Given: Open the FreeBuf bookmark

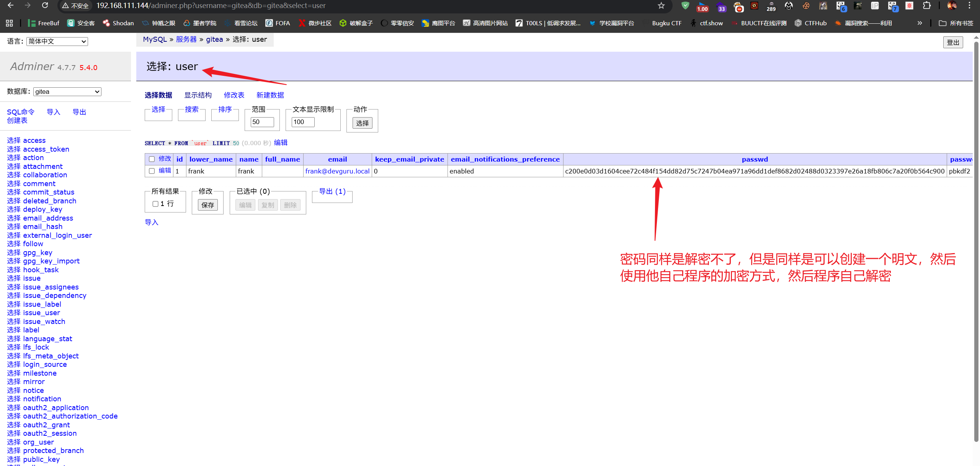Looking at the screenshot, I should pyautogui.click(x=44, y=23).
